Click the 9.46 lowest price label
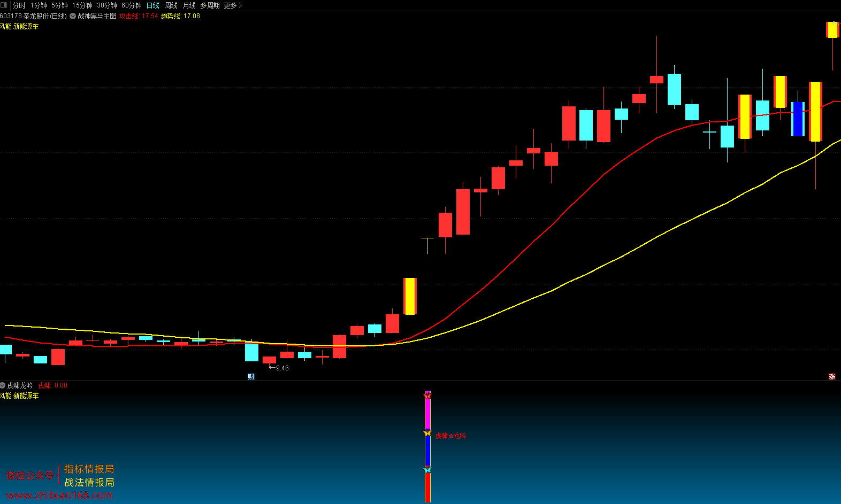The width and height of the screenshot is (841, 504). [x=282, y=368]
